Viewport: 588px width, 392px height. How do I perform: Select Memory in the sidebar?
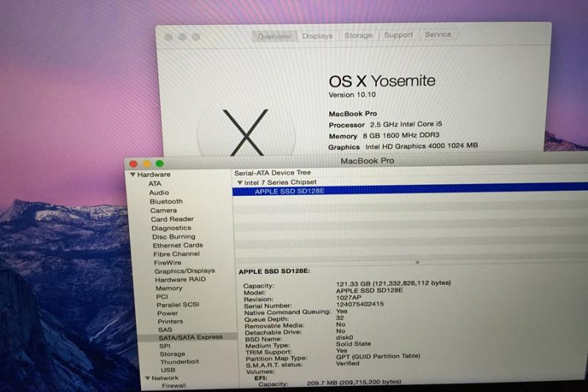pyautogui.click(x=169, y=288)
